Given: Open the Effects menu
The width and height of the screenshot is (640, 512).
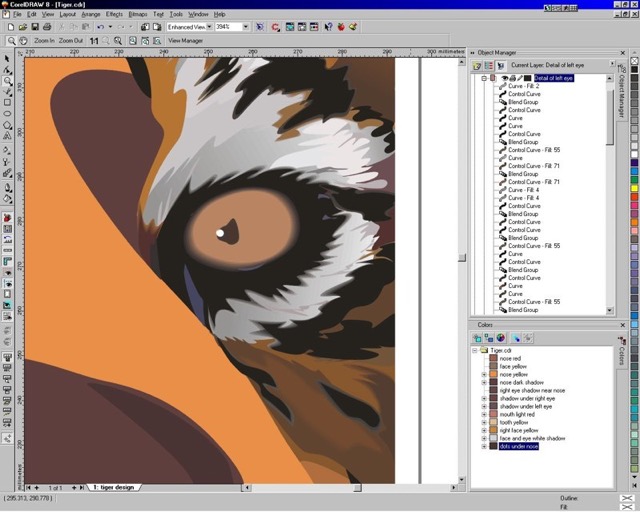Looking at the screenshot, I should pyautogui.click(x=114, y=14).
